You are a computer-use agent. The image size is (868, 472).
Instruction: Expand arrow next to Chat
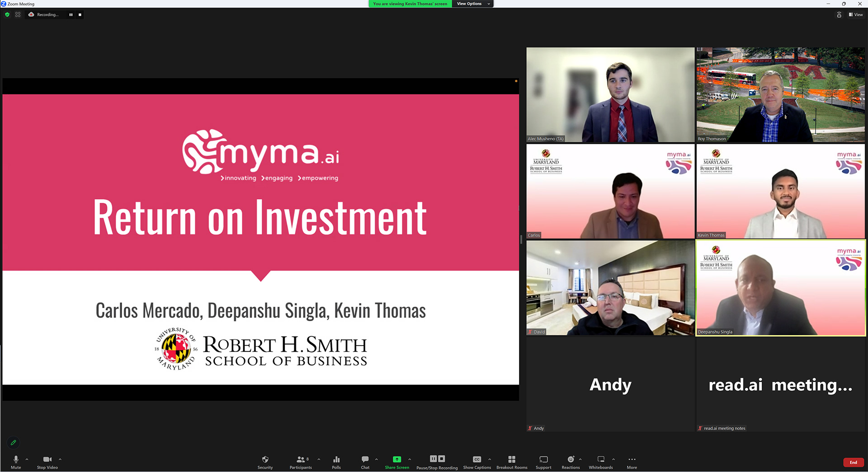click(376, 459)
